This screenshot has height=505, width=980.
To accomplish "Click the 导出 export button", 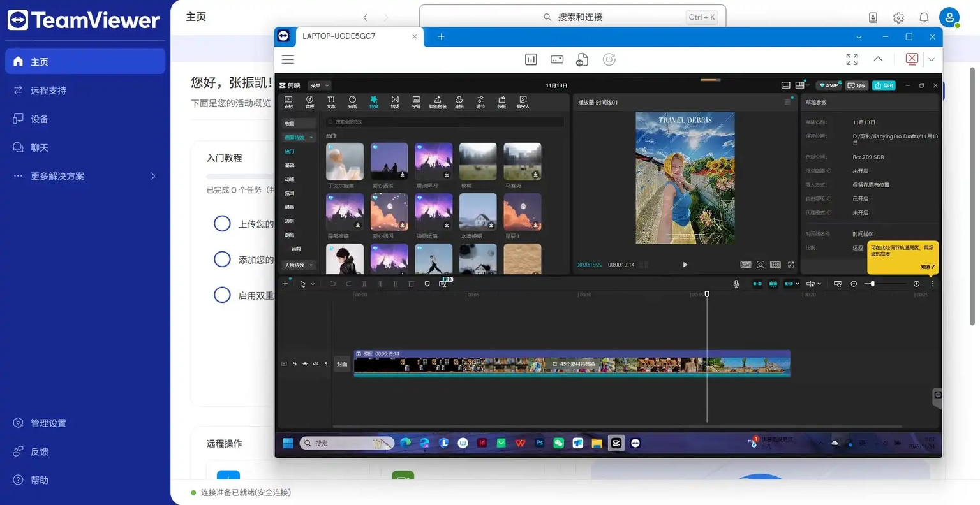I will (884, 85).
